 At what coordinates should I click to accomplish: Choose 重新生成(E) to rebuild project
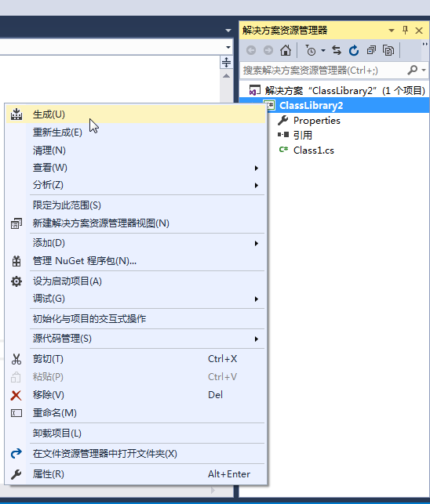(136, 132)
